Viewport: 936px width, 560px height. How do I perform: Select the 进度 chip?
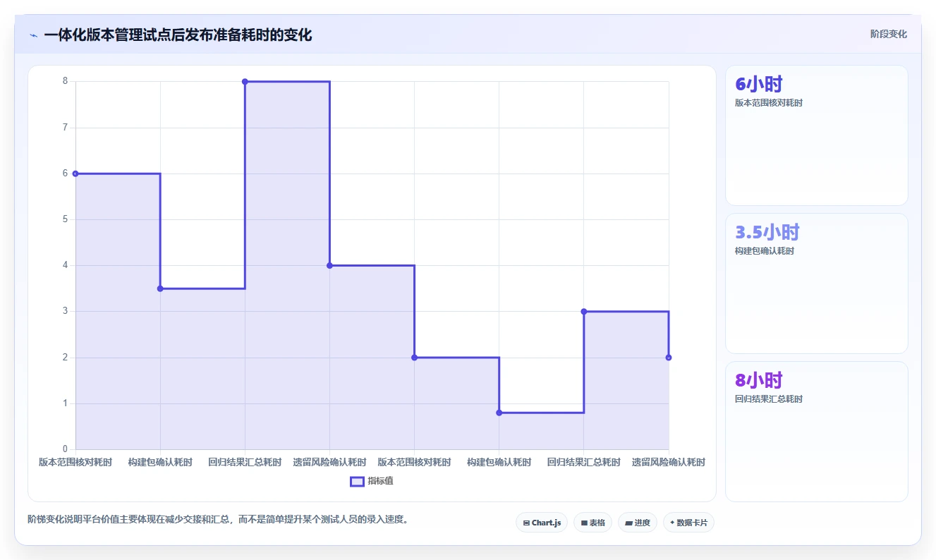[x=638, y=523]
